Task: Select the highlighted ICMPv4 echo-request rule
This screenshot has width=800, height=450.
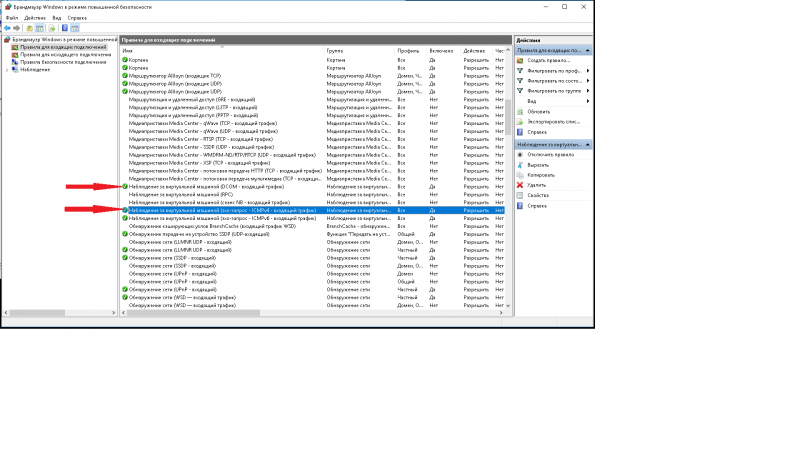Action: tap(220, 211)
